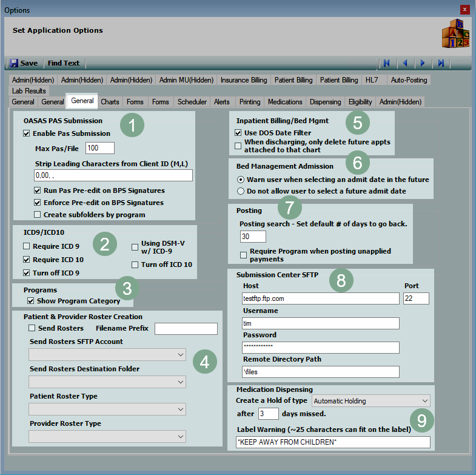
Task: Open the Insurance Billing tab
Action: point(243,80)
